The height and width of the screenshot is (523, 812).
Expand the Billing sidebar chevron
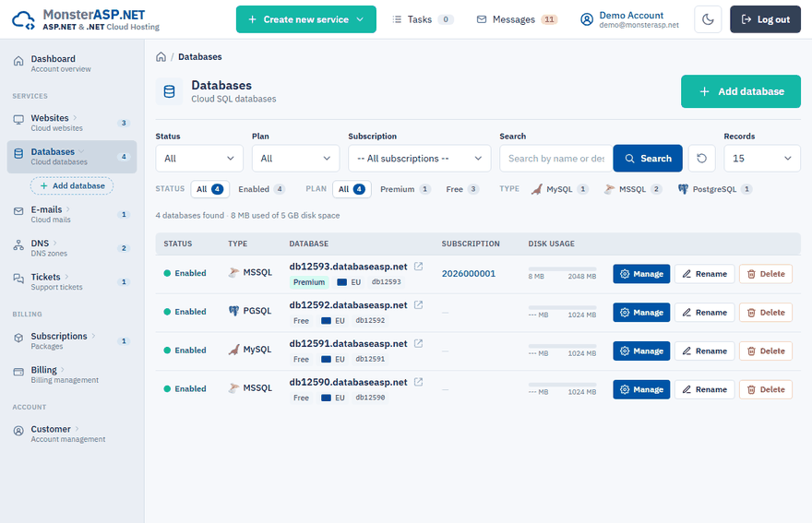[x=63, y=369]
